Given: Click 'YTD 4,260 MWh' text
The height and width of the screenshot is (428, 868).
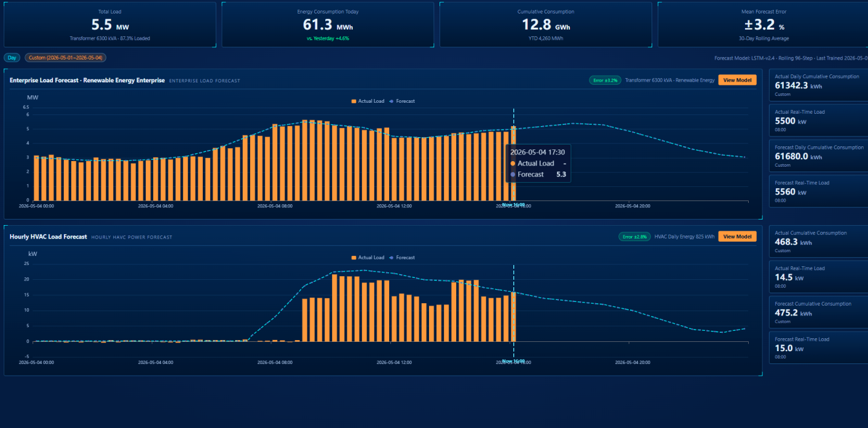Looking at the screenshot, I should pyautogui.click(x=545, y=38).
